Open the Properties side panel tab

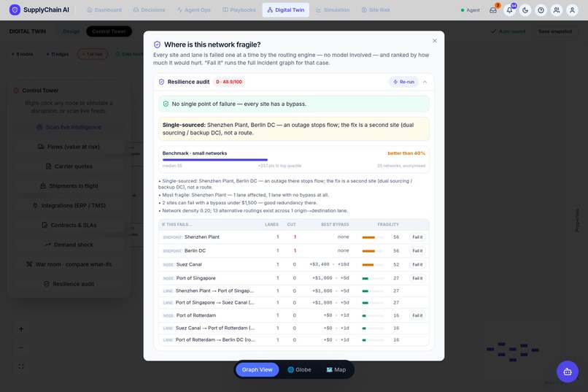click(577, 220)
